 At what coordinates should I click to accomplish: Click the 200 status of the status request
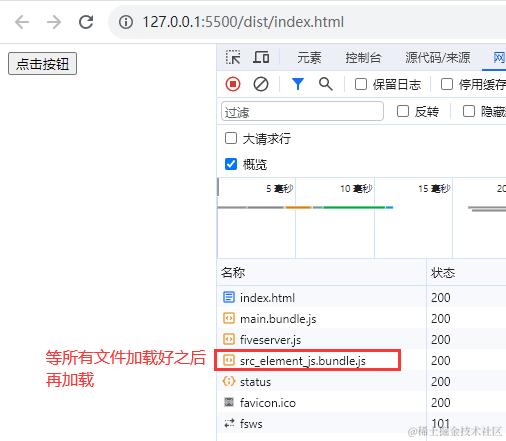441,381
